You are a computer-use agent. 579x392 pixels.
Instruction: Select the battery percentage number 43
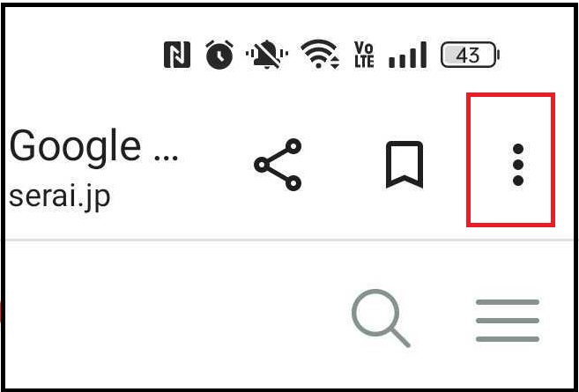tap(468, 55)
